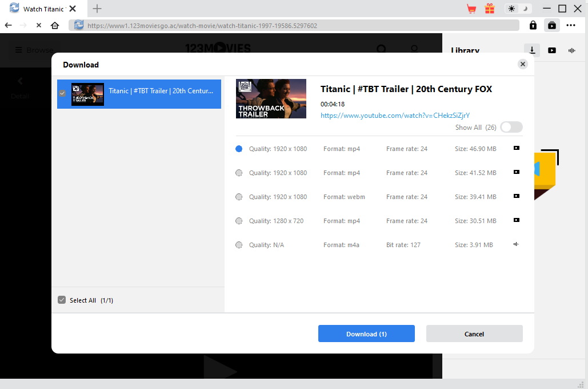Toggle the light/dark theme switch
Viewport: 588px width, 389px height.
coord(518,9)
